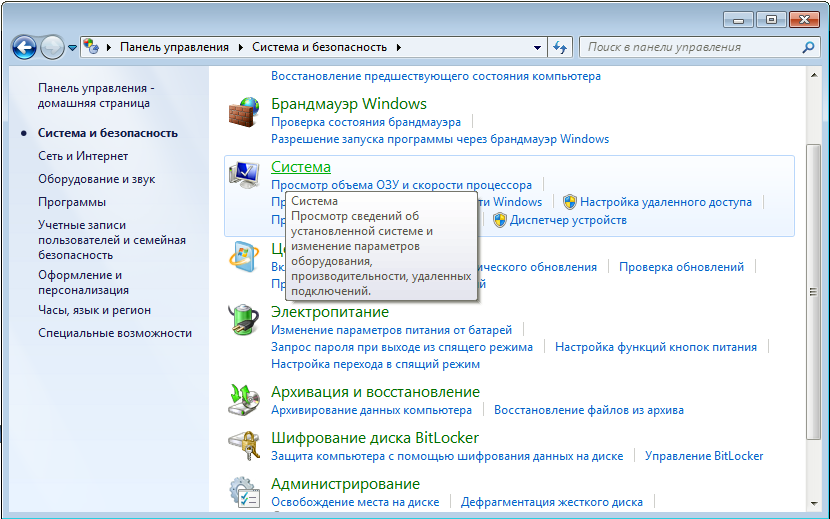The width and height of the screenshot is (830, 519).
Task: Open Специальные возможности category
Action: 115,333
